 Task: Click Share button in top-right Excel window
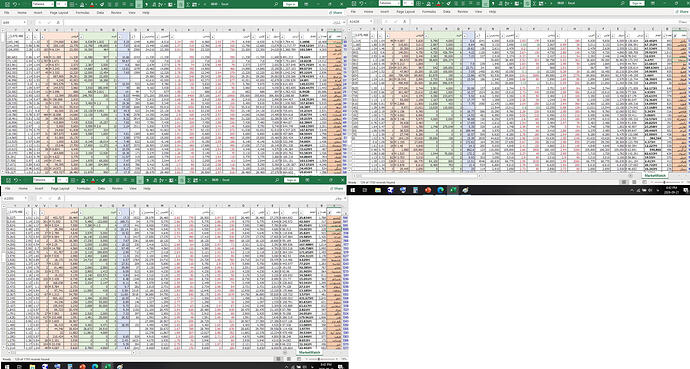[x=682, y=11]
